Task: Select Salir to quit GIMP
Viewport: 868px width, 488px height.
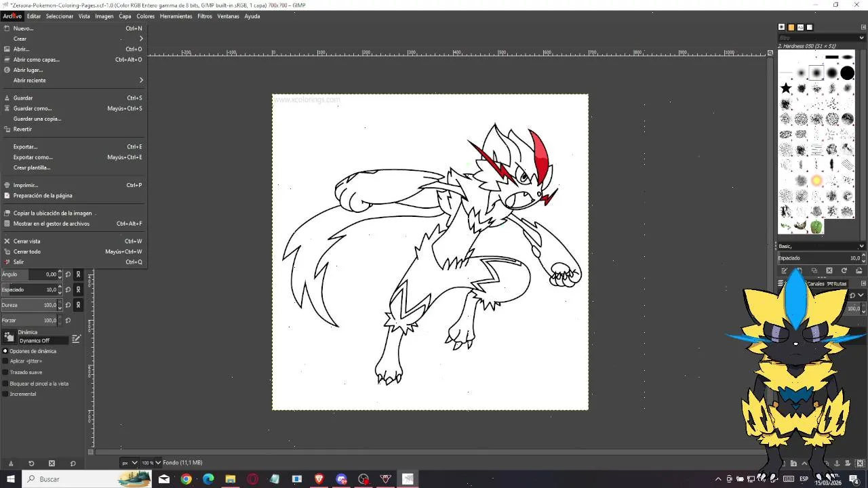Action: pyautogui.click(x=74, y=262)
